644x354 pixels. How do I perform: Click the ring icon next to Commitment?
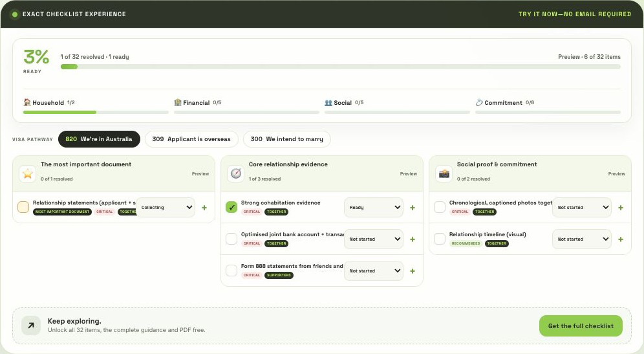479,102
